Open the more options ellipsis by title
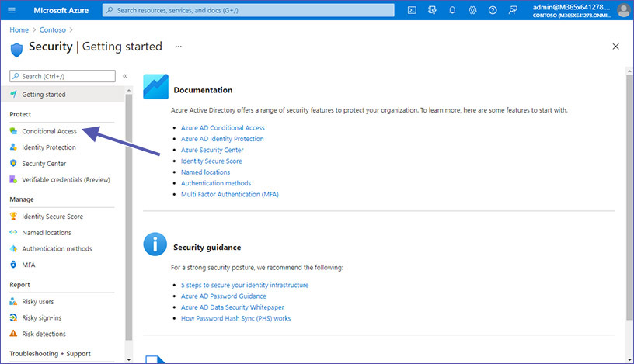The image size is (634, 364). click(179, 47)
